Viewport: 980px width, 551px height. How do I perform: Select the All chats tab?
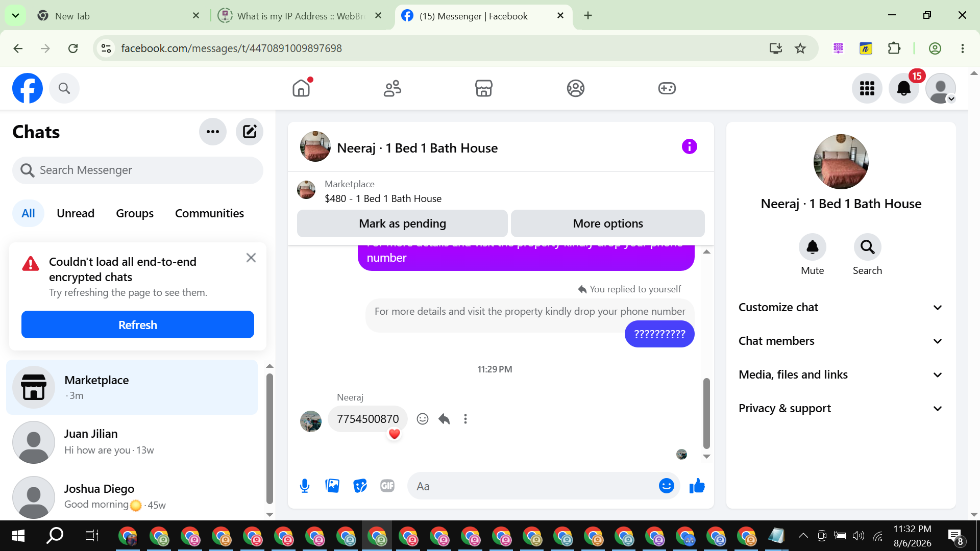[29, 213]
